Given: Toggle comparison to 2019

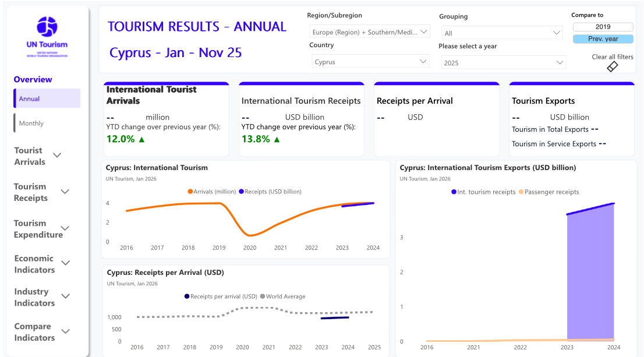Looking at the screenshot, I should point(603,27).
